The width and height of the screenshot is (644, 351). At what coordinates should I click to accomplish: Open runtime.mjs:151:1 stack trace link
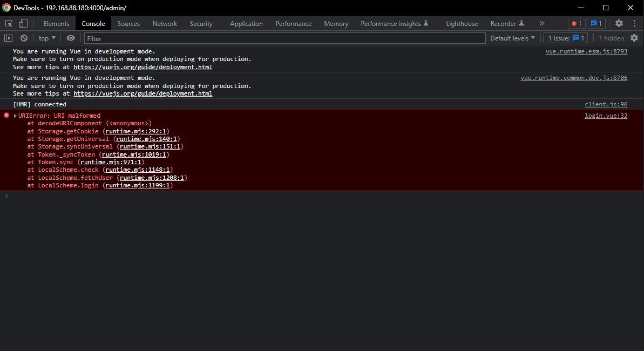pyautogui.click(x=150, y=146)
